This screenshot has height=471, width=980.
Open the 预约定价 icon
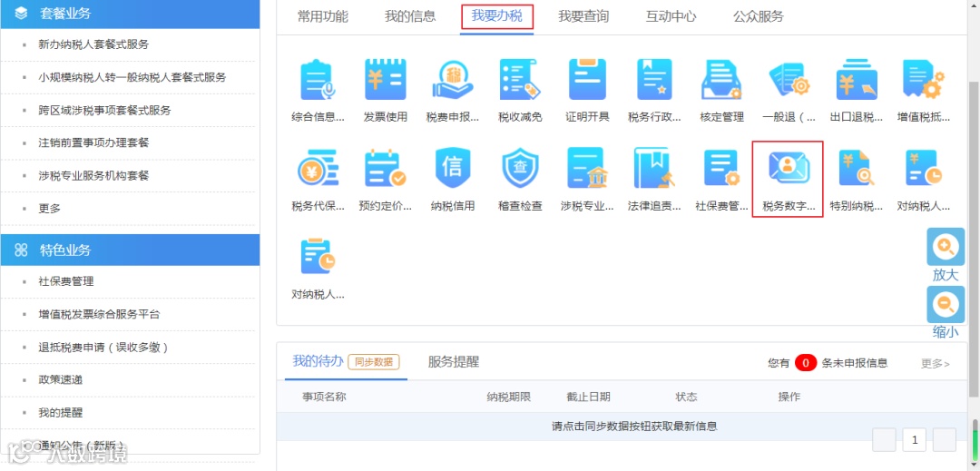click(x=386, y=169)
